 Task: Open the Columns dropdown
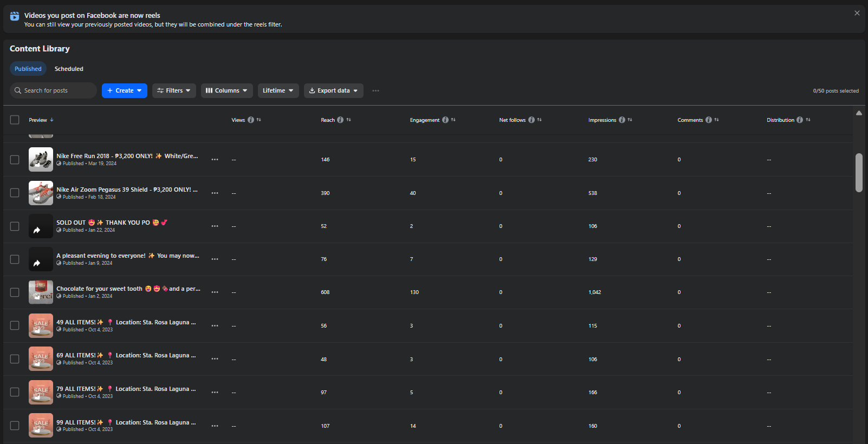[226, 91]
